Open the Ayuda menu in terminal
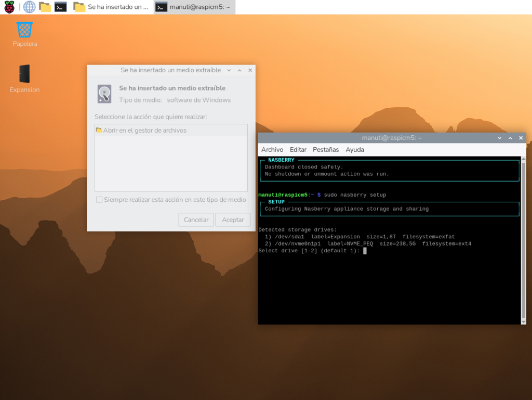This screenshot has width=532, height=400. click(354, 150)
